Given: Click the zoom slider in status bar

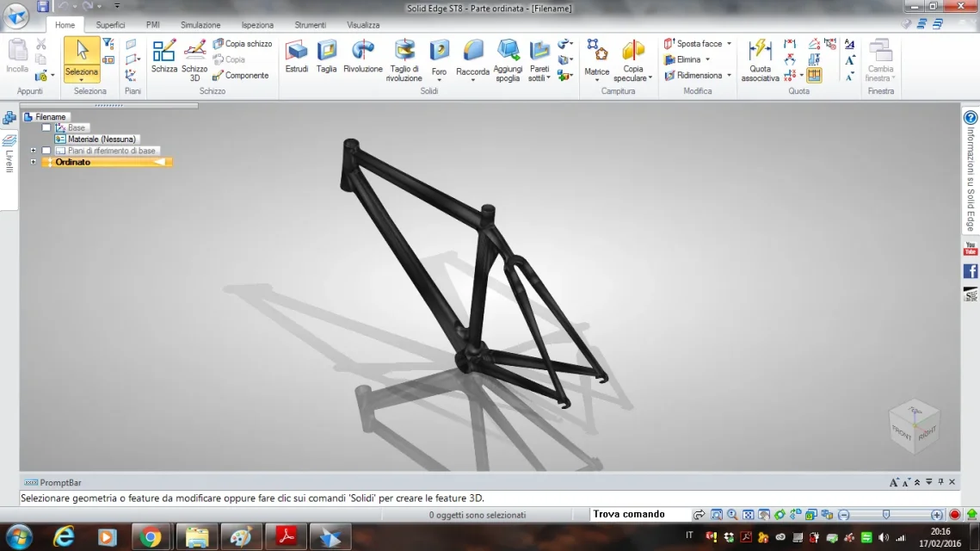Looking at the screenshot, I should [x=886, y=515].
